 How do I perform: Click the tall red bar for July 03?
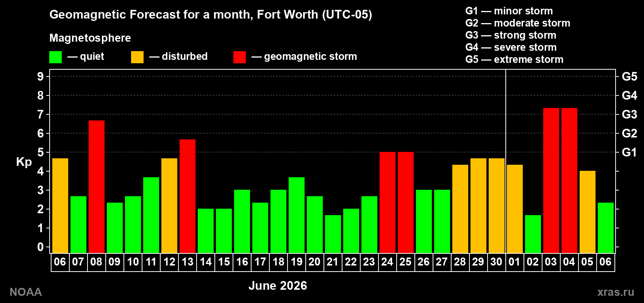(551, 180)
